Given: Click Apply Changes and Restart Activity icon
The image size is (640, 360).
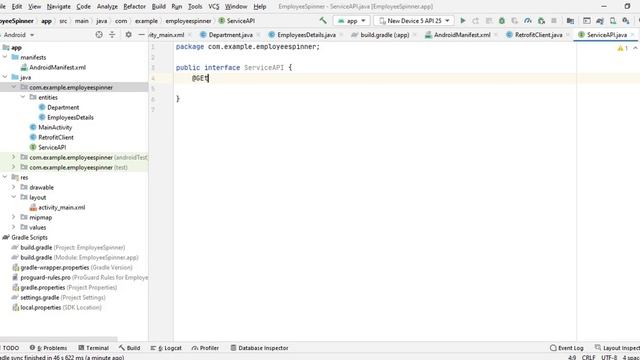Looking at the screenshot, I should [476, 20].
